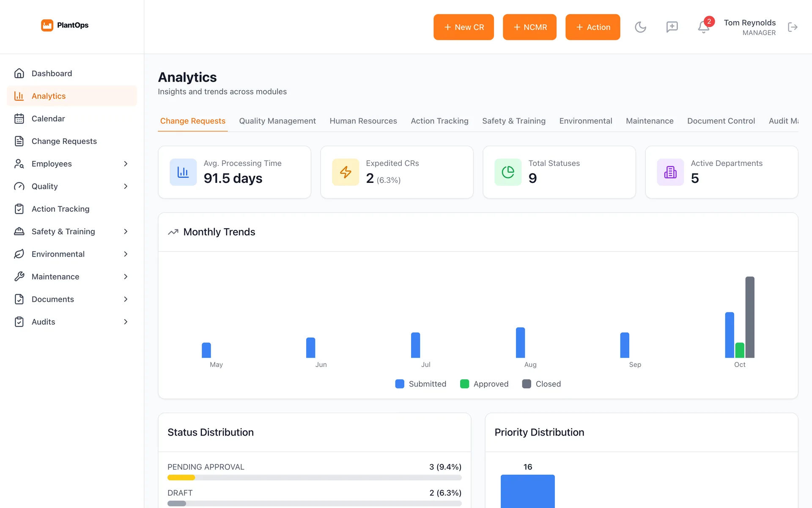The height and width of the screenshot is (508, 812).
Task: Click the logout icon
Action: point(793,27)
